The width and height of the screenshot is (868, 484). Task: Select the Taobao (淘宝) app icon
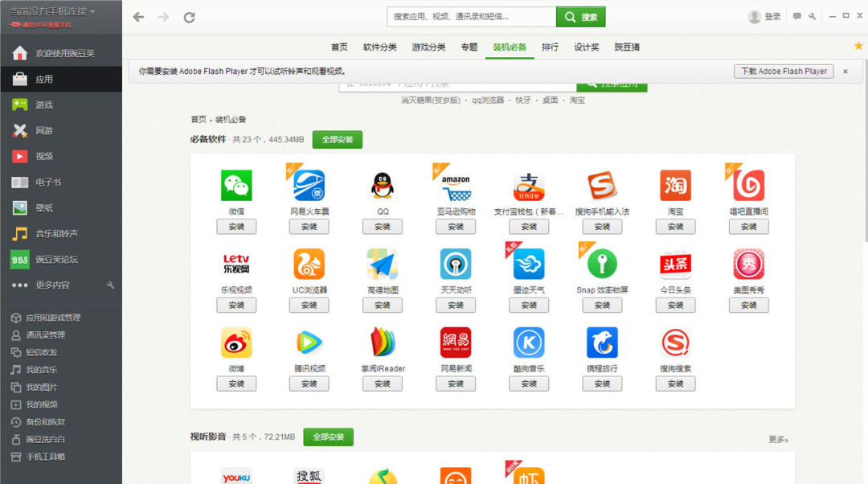point(675,185)
